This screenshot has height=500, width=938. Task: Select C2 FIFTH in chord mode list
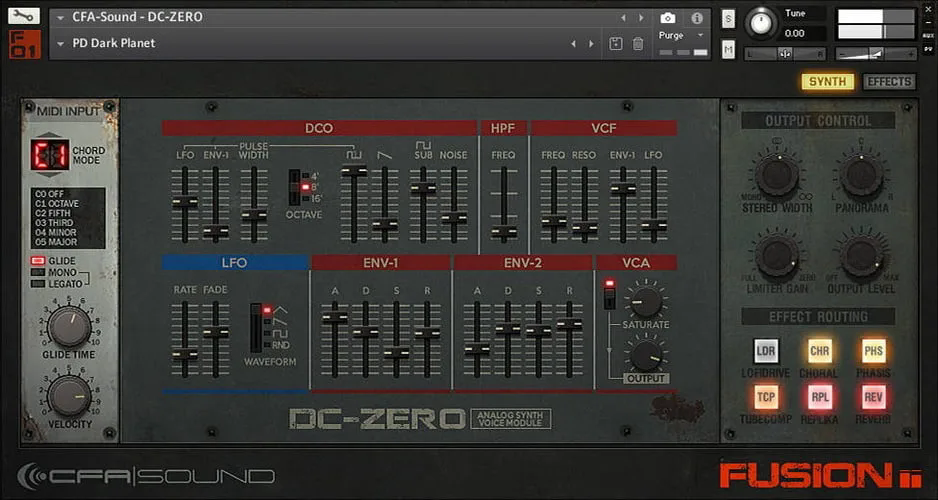tap(53, 213)
